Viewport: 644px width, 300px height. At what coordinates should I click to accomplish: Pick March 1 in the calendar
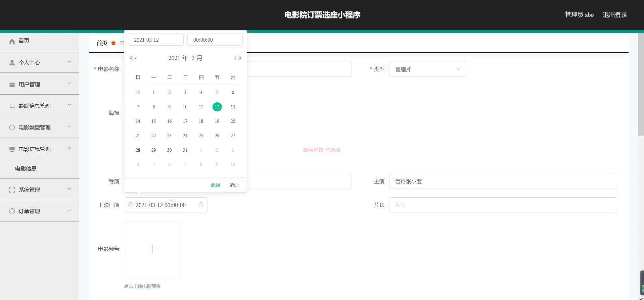pos(153,92)
